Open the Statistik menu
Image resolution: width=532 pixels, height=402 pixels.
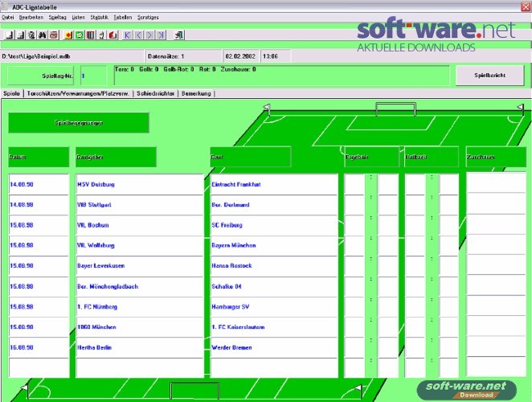(x=99, y=18)
